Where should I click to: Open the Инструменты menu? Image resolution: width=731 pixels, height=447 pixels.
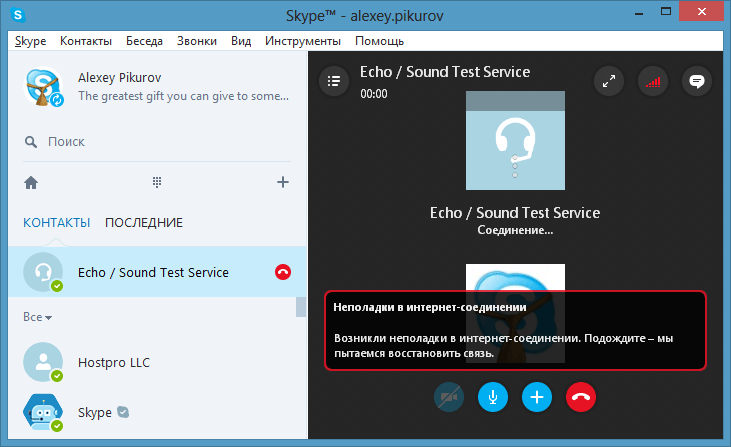[303, 41]
